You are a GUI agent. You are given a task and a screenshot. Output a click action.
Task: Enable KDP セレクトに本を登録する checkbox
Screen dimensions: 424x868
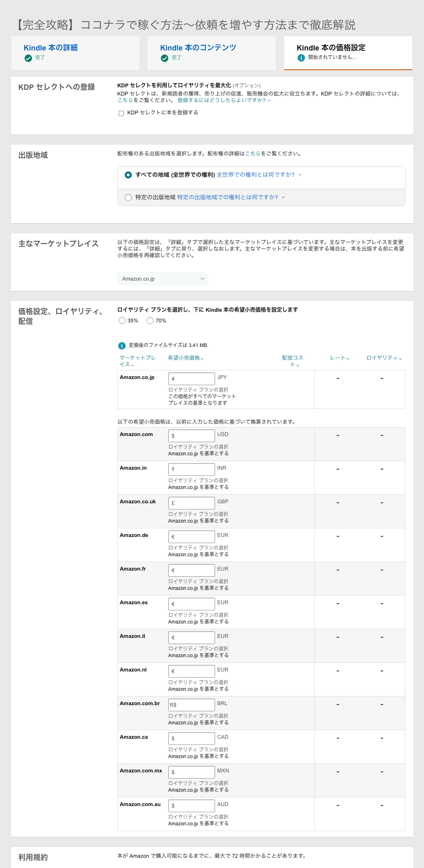(121, 113)
